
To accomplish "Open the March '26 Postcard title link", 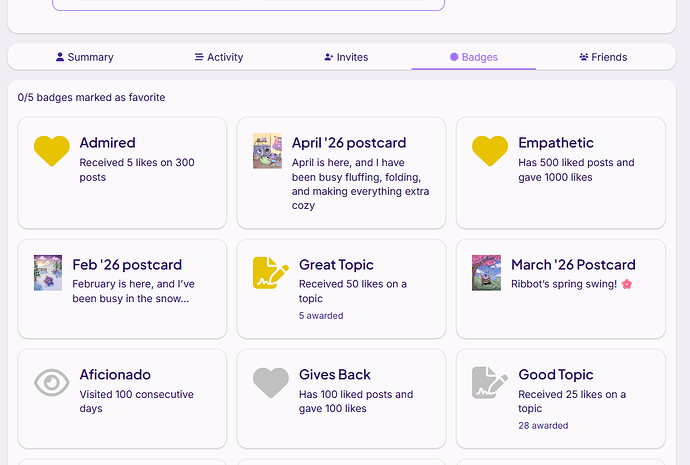I will (573, 265).
